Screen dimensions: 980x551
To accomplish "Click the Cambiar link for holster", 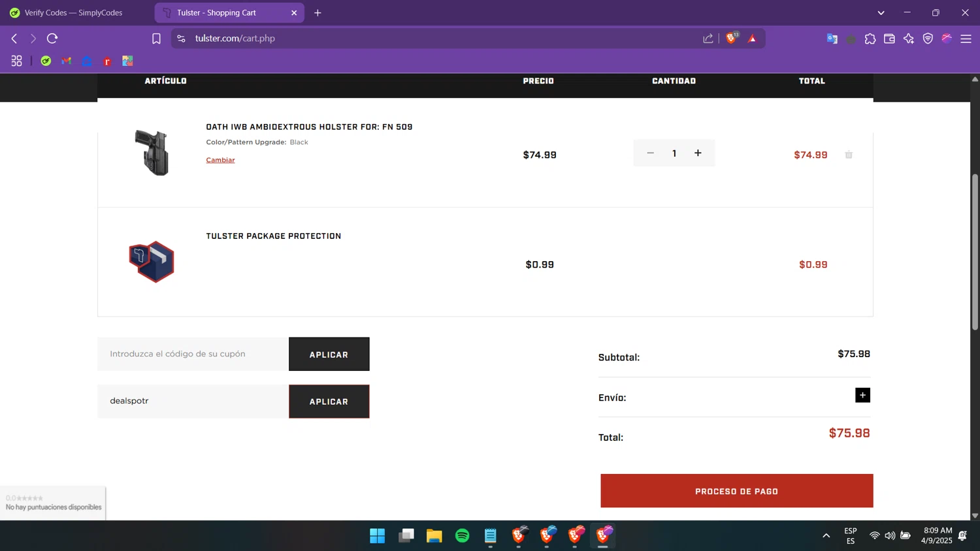I will point(220,160).
